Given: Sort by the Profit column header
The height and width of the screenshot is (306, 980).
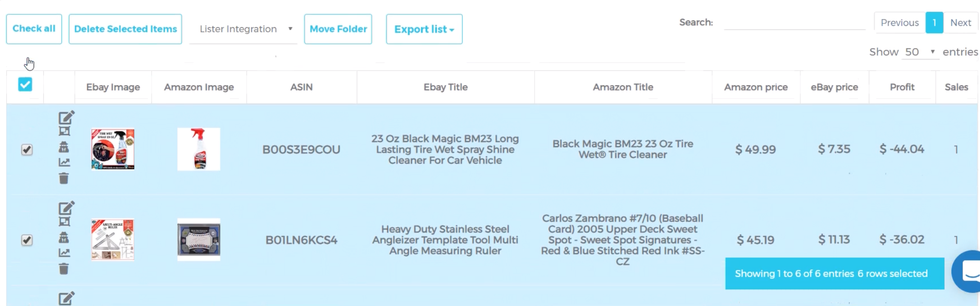Looking at the screenshot, I should [x=902, y=87].
